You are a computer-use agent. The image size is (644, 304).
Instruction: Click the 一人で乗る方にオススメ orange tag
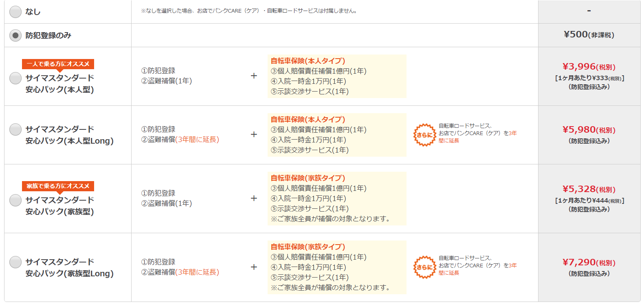[58, 64]
